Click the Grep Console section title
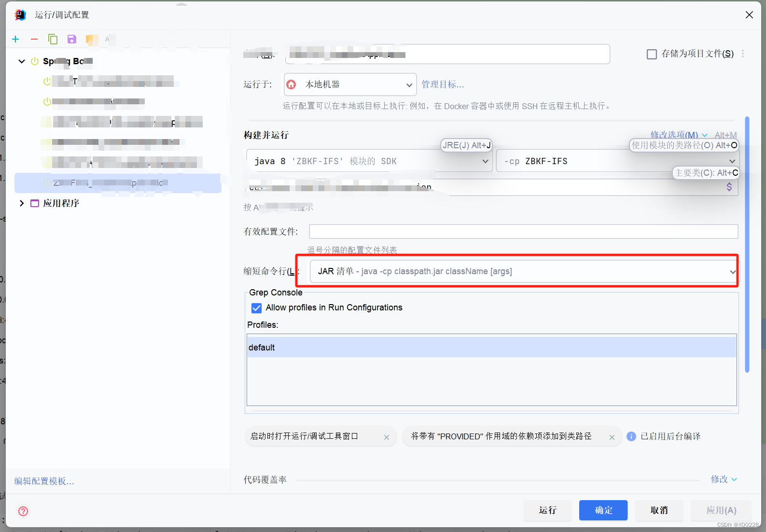Viewport: 766px width, 532px height. 276,293
